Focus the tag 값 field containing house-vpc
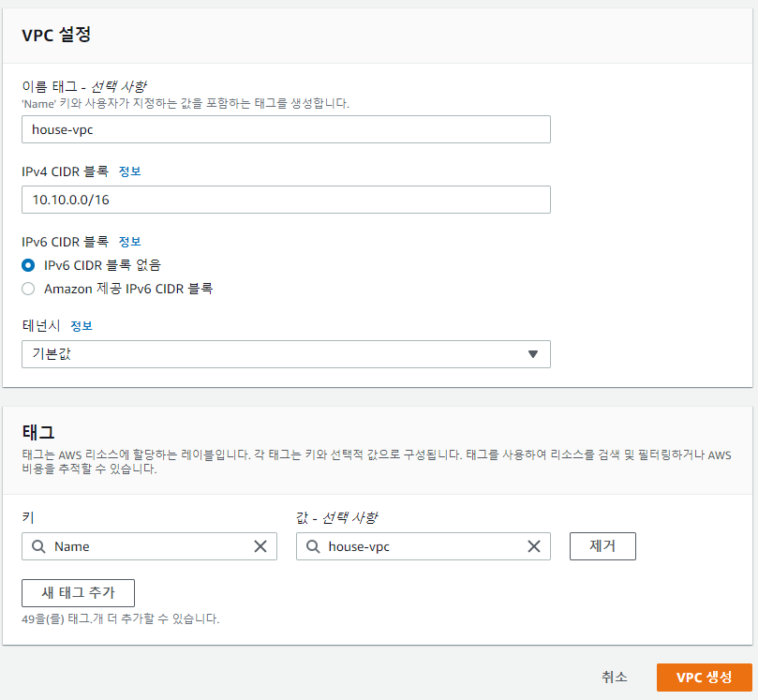The image size is (758, 700). coord(423,546)
